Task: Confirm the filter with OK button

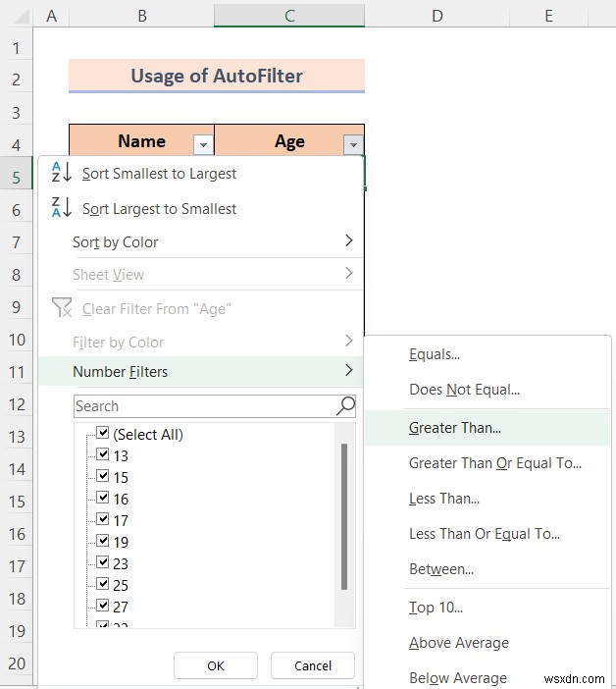Action: tap(216, 665)
